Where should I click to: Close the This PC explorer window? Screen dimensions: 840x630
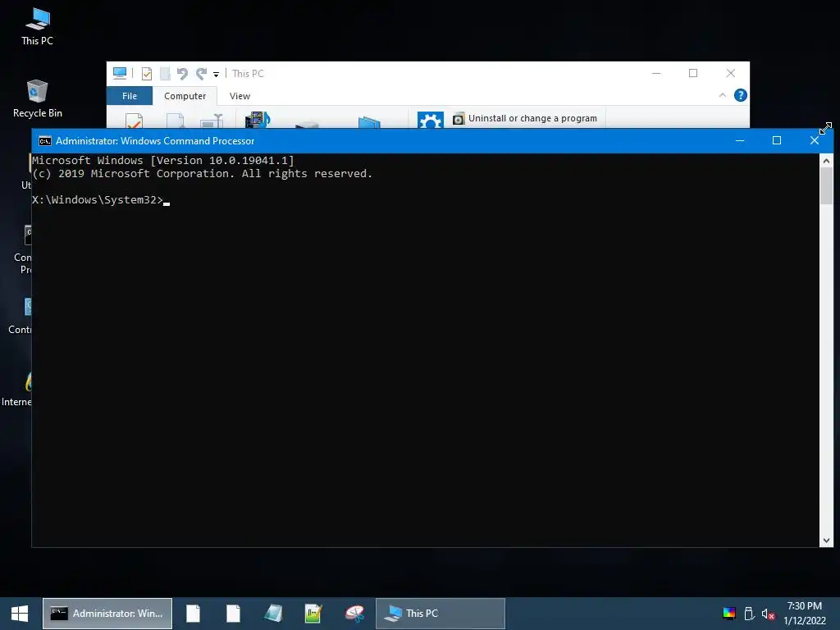(x=731, y=73)
